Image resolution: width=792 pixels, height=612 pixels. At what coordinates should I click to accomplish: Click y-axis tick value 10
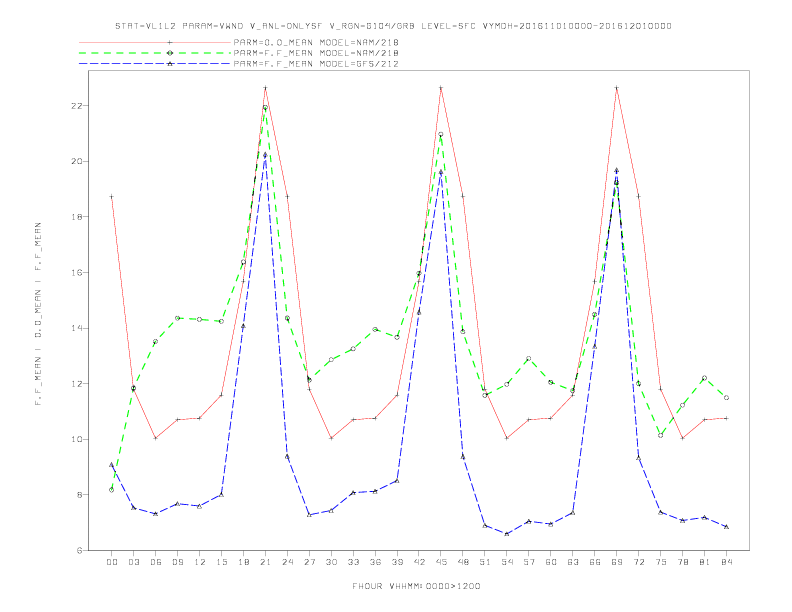(76, 439)
